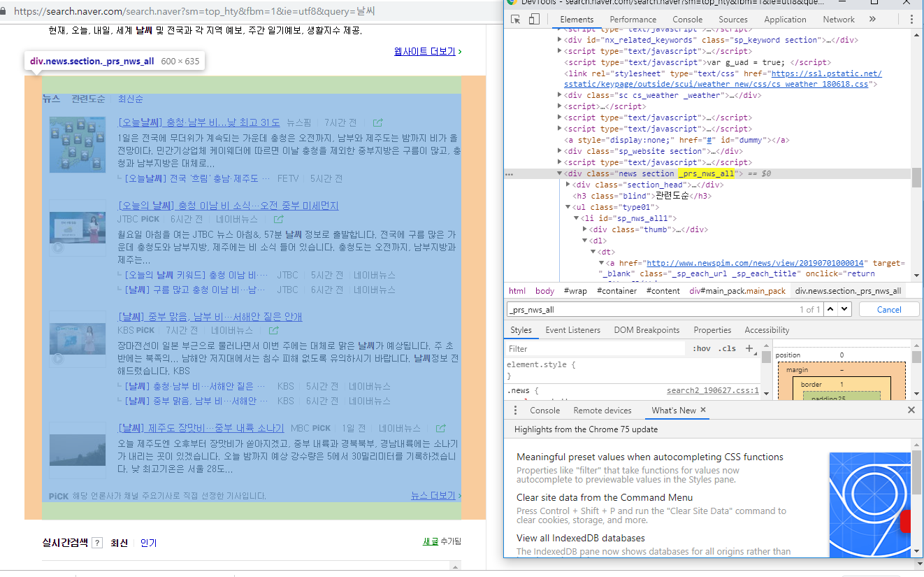The width and height of the screenshot is (924, 577).
Task: Click the new style rule plus icon
Action: click(x=749, y=348)
